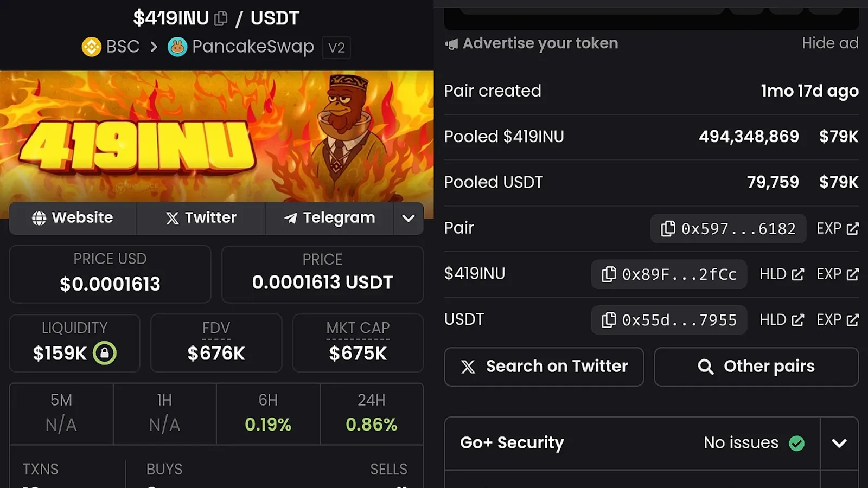This screenshot has width=868, height=488.
Task: Select the 6H price change tab
Action: pyautogui.click(x=268, y=413)
